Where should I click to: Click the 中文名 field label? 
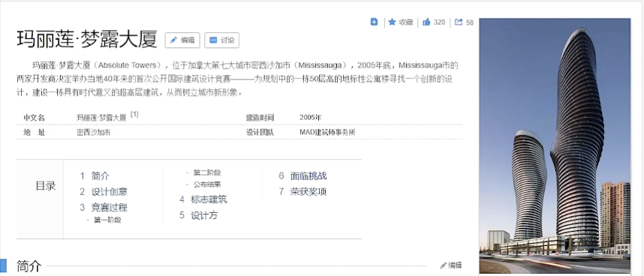(x=34, y=118)
